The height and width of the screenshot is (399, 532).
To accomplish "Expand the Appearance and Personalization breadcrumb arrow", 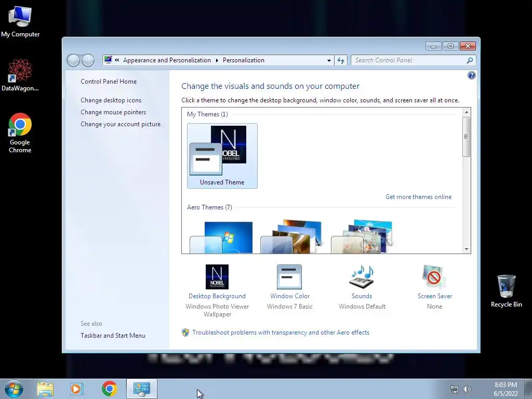I will click(217, 60).
